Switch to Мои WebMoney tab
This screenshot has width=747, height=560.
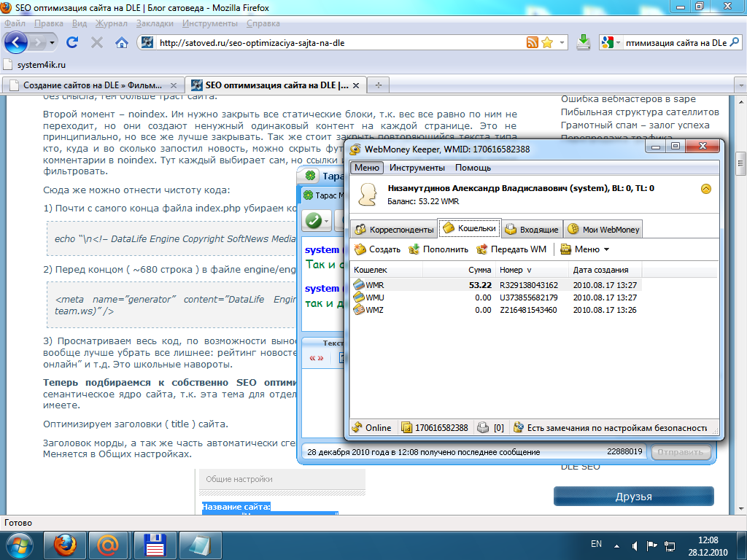pyautogui.click(x=603, y=230)
